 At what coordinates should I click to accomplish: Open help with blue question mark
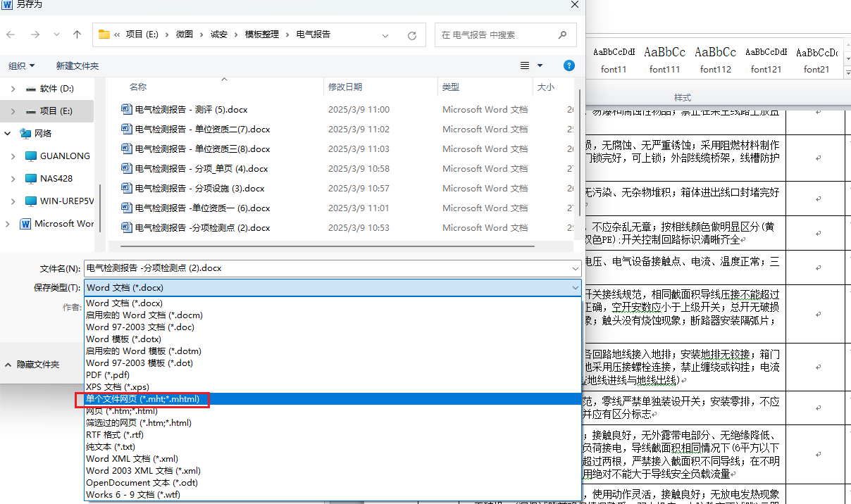coord(569,65)
